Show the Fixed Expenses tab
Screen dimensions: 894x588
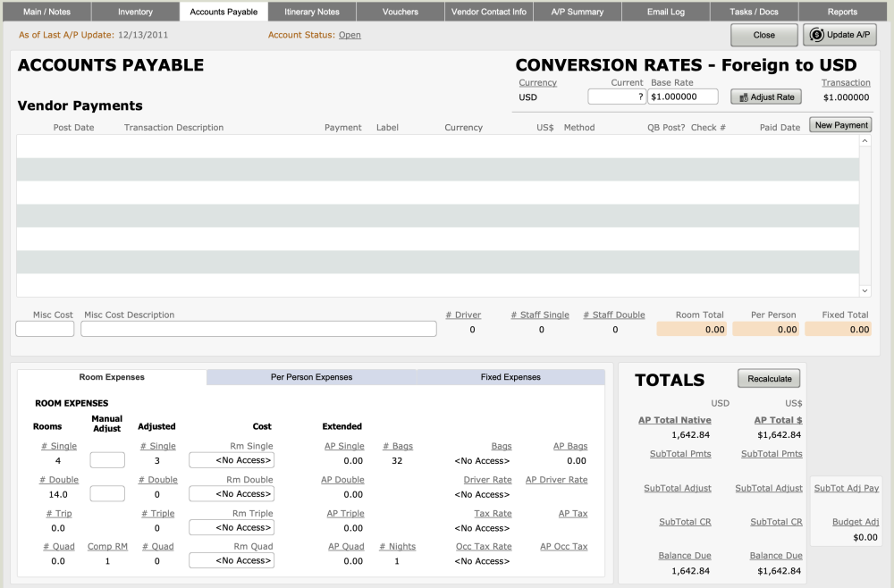click(510, 377)
